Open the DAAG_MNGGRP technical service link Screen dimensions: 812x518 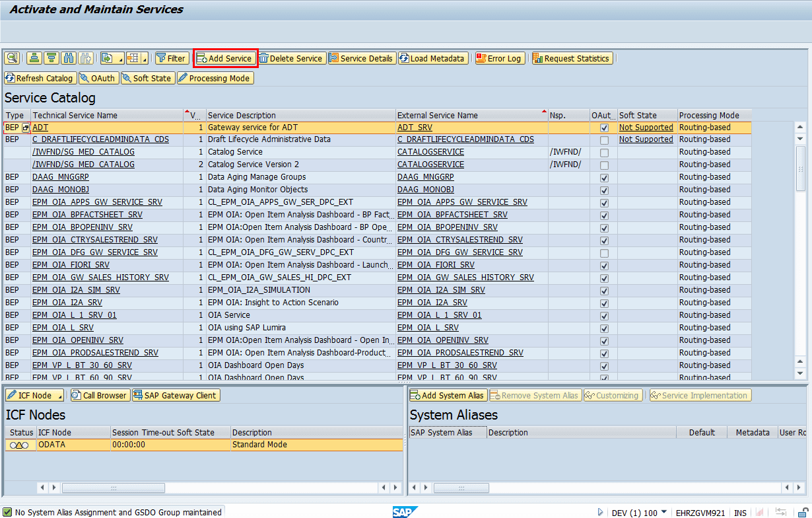coord(61,177)
